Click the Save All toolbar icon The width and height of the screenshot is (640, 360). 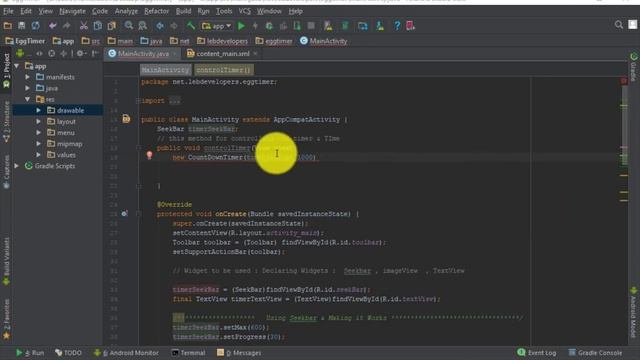(21, 26)
